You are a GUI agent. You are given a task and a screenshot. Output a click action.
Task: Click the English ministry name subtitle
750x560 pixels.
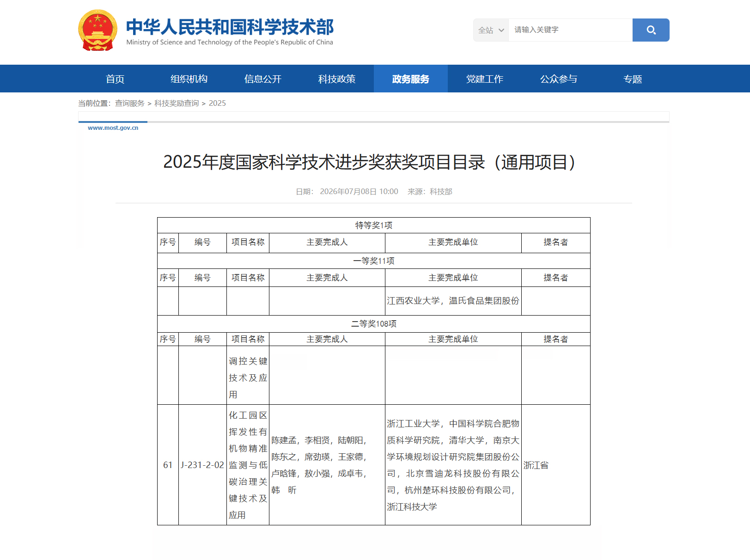pos(230,42)
